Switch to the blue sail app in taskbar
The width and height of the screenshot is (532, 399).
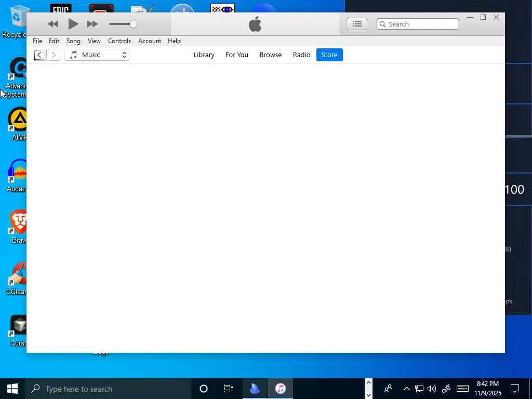tap(255, 389)
